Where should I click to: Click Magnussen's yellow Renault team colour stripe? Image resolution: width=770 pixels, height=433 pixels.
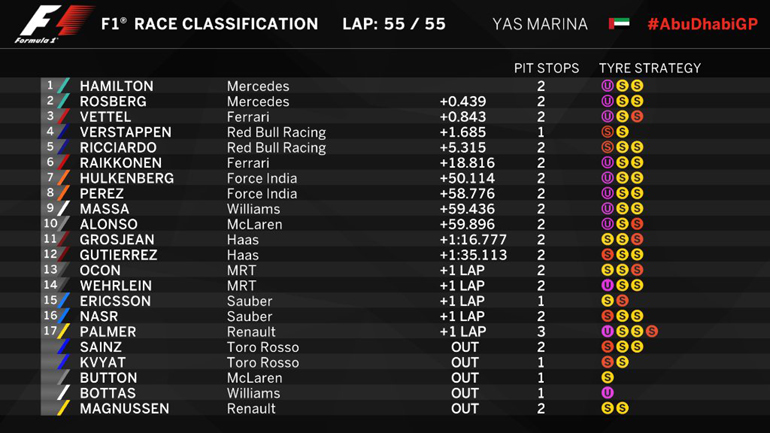(63, 408)
